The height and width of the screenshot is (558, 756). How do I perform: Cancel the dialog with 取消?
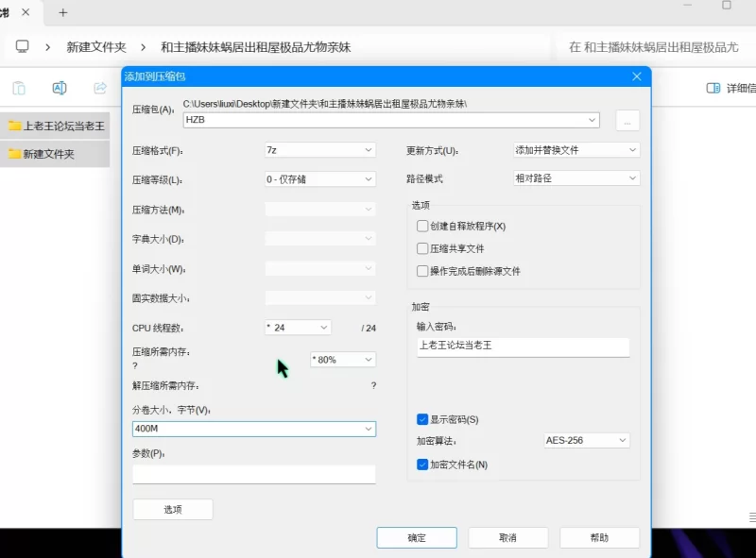coord(507,538)
